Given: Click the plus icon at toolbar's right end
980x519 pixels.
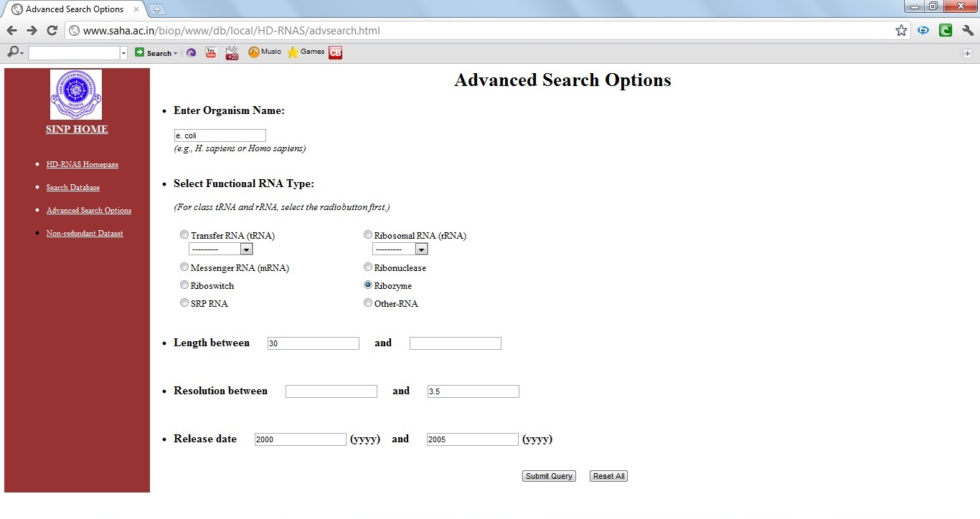Looking at the screenshot, I should [x=967, y=53].
